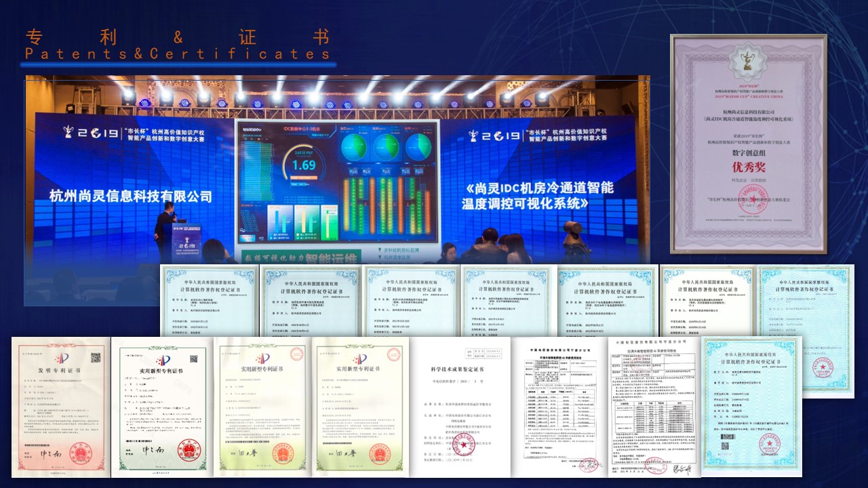Click the '数字创意组' text on the award
868x488 pixels.
point(749,152)
